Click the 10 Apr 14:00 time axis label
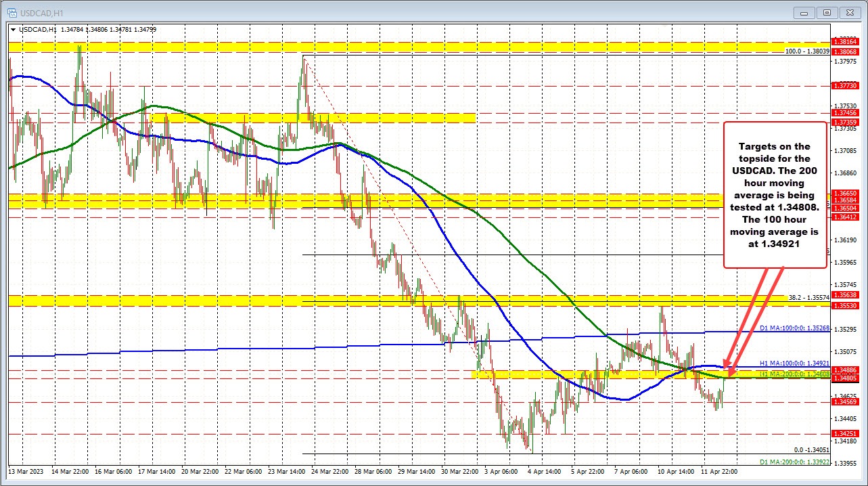The width and height of the screenshot is (868, 486). click(677, 470)
